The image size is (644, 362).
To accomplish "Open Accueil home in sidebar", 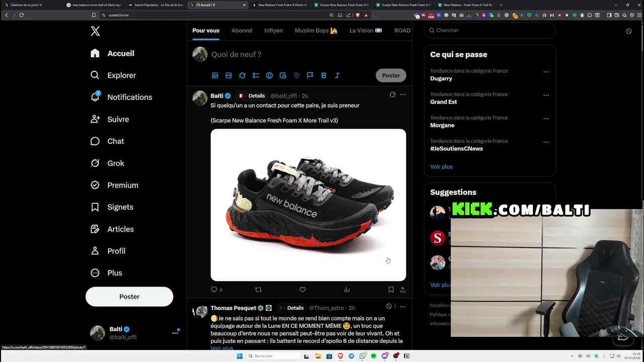I will (x=112, y=53).
